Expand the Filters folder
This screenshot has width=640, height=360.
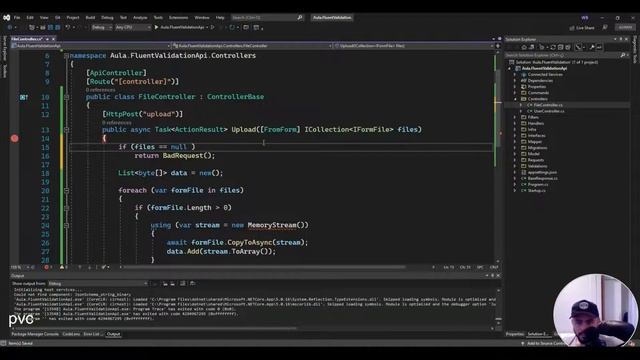click(515, 117)
